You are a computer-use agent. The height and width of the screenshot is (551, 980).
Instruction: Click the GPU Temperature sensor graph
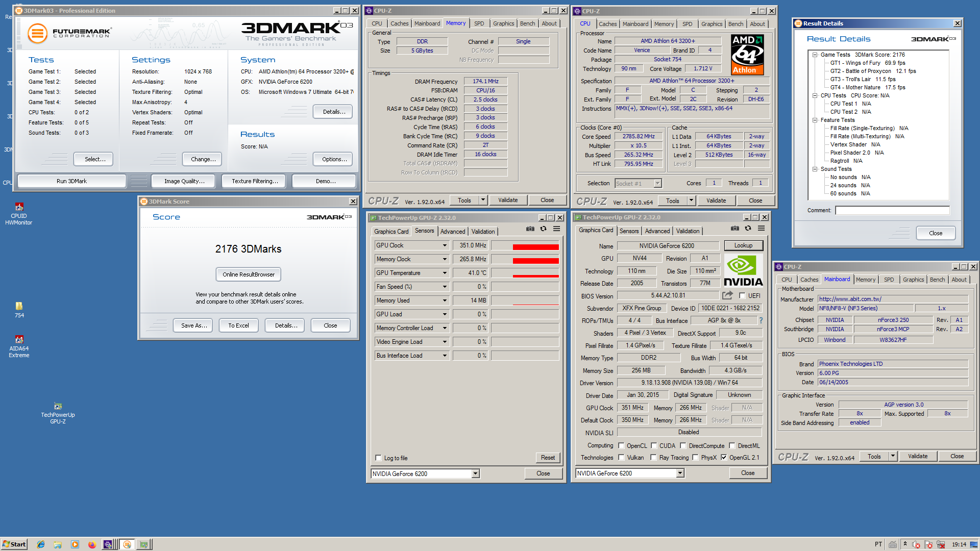pos(525,273)
